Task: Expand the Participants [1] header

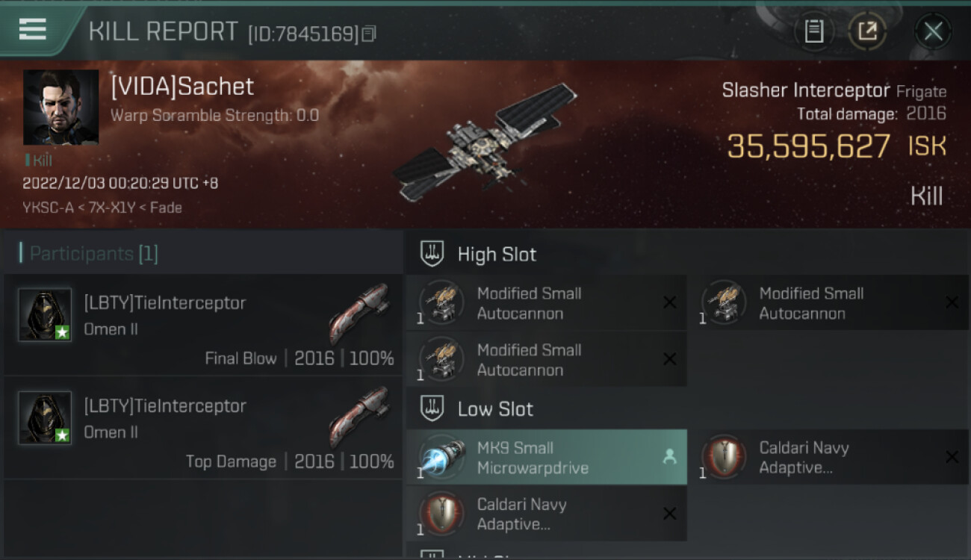Action: 89,254
